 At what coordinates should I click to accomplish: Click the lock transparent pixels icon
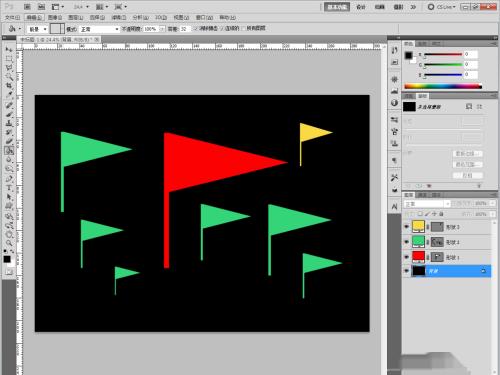420,214
